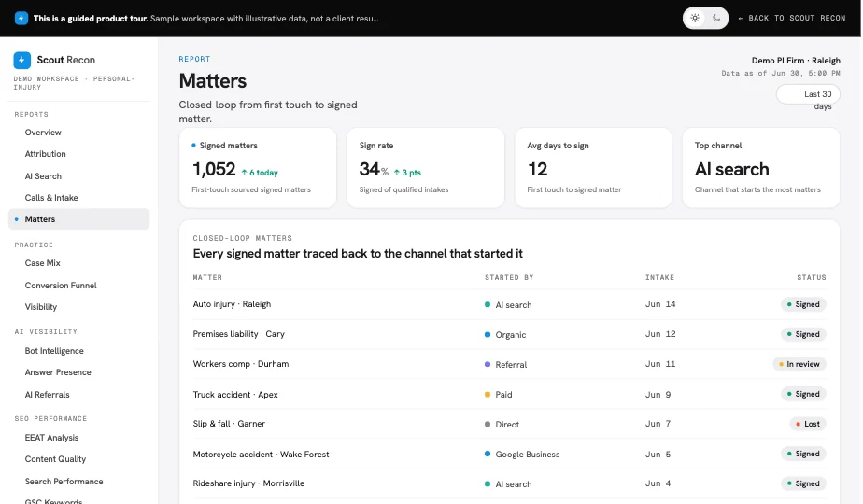Click the INTAKE column header
This screenshot has height=504, width=863.
coord(659,278)
